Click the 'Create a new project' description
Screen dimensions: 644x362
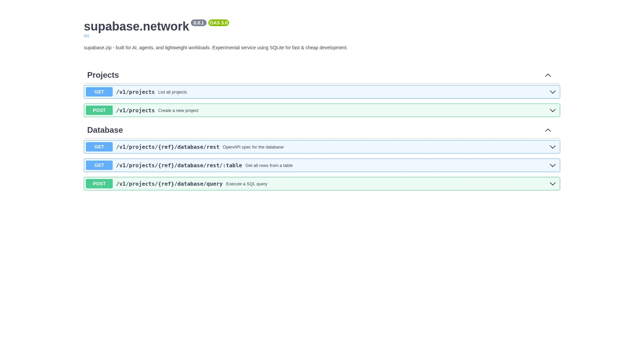[x=178, y=110]
